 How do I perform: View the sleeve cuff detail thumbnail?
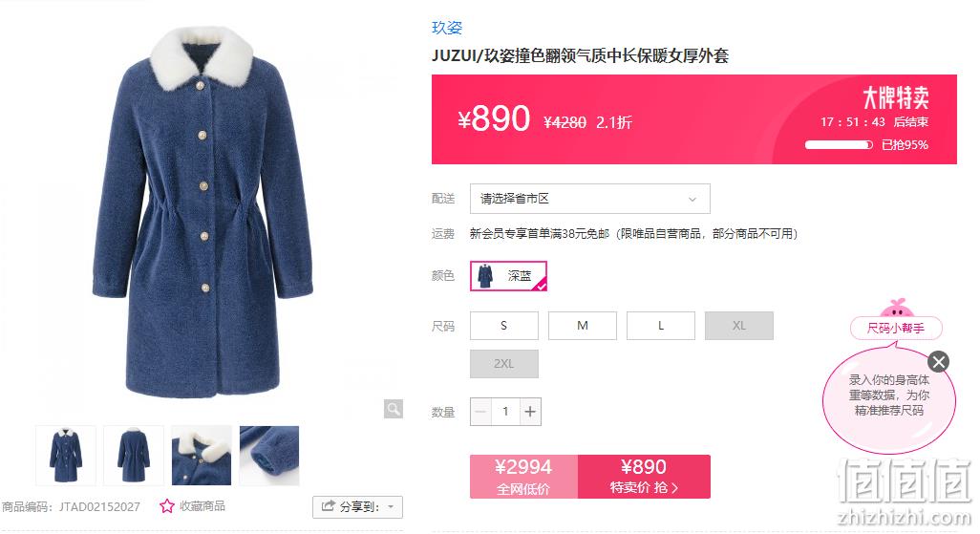click(x=269, y=456)
